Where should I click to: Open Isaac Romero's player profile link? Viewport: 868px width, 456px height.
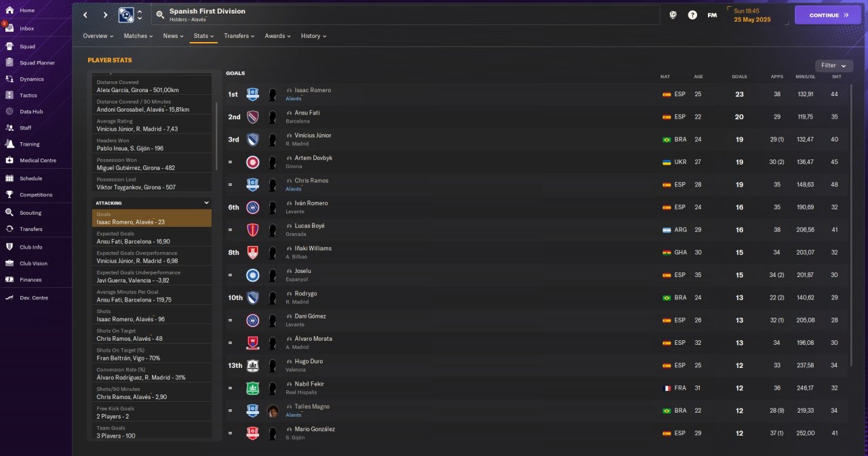coord(313,90)
